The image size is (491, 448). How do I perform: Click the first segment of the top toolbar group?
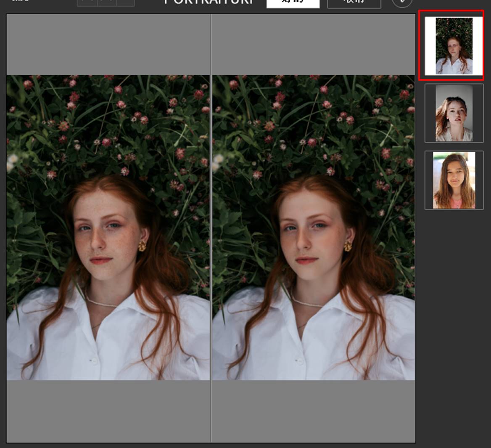pyautogui.click(x=87, y=3)
